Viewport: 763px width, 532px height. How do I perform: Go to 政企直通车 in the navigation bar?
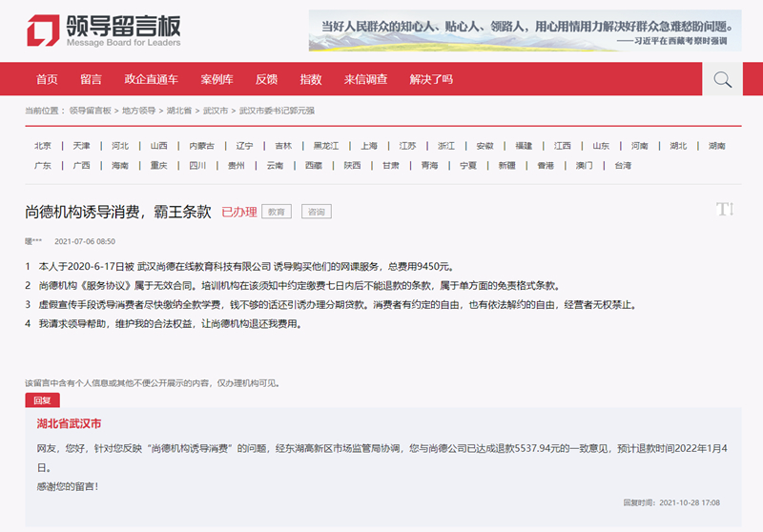click(x=151, y=79)
